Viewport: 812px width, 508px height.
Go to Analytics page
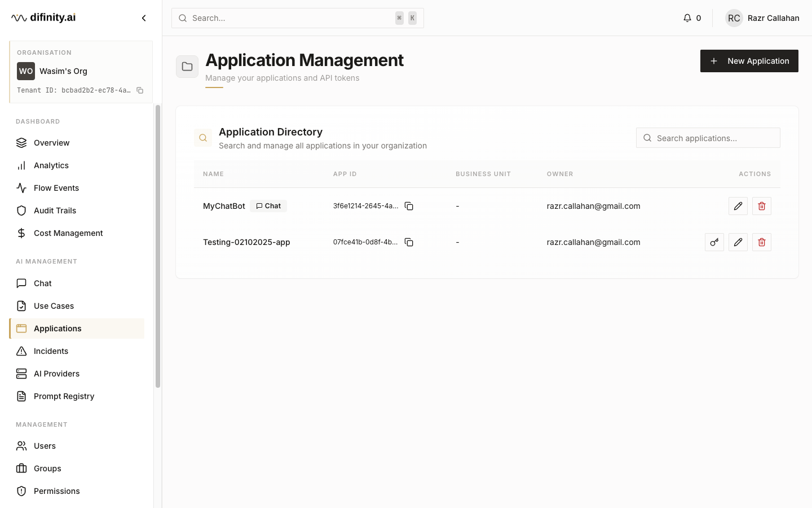point(77,165)
